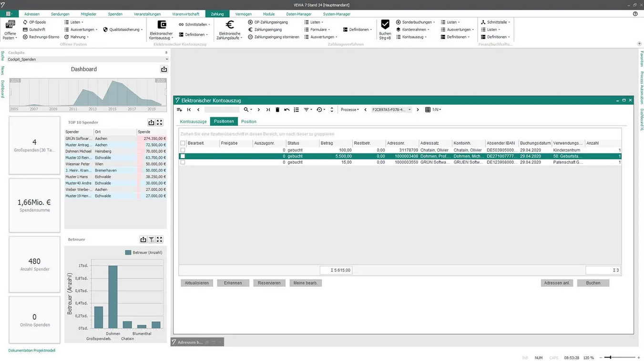
Task: Open the Cockpit_Spenden dropdown
Action: point(88,60)
